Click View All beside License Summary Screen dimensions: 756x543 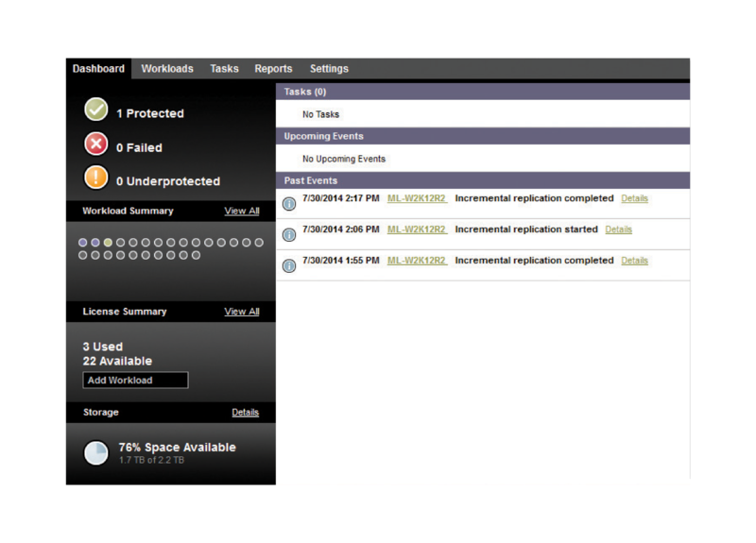point(242,312)
